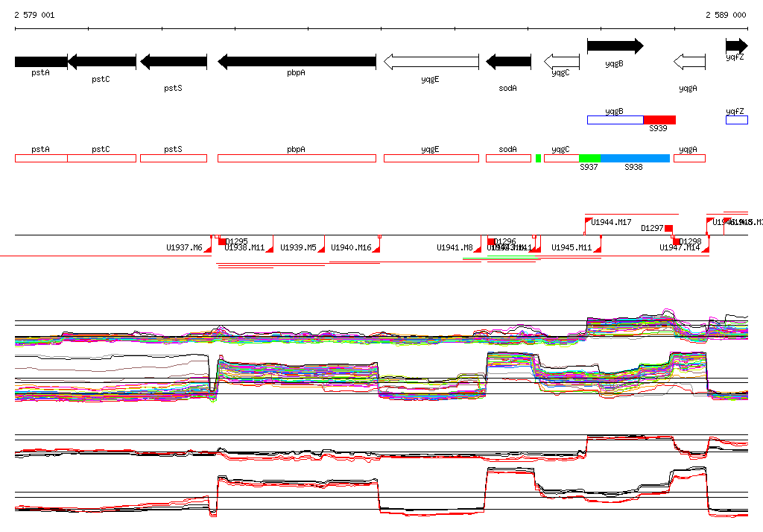Click the U1947.M14 marker
The width and height of the screenshot is (763, 532).
coord(705,249)
